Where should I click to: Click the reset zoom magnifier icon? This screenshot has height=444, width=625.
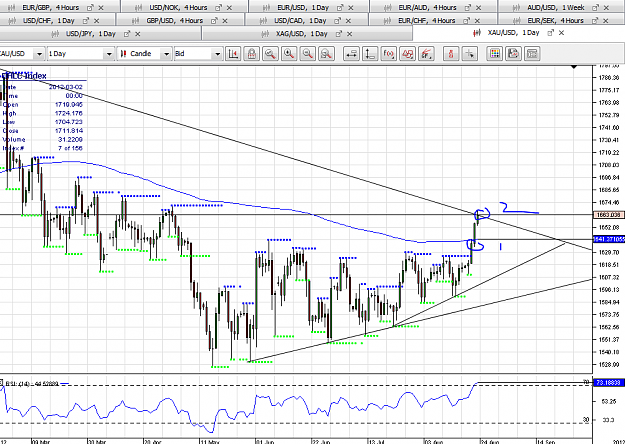[x=326, y=53]
